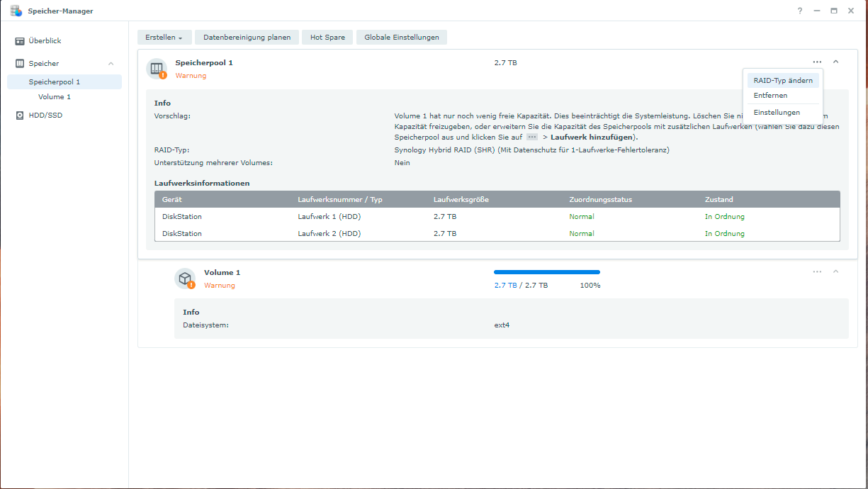Click the Hot Spare button

(x=327, y=38)
